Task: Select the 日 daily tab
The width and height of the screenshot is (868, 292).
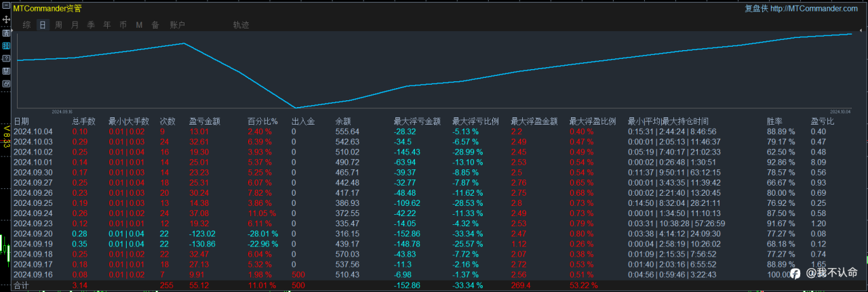Action: 43,25
